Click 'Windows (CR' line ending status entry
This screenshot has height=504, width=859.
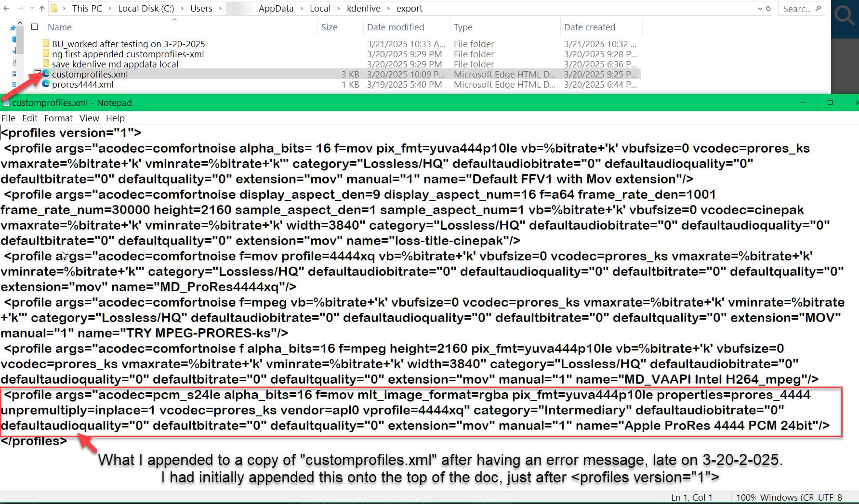tap(788, 497)
